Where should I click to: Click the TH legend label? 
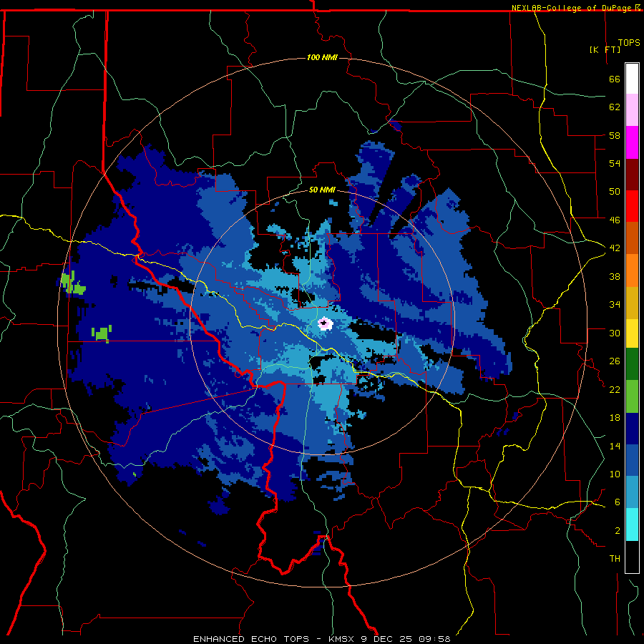pos(615,559)
